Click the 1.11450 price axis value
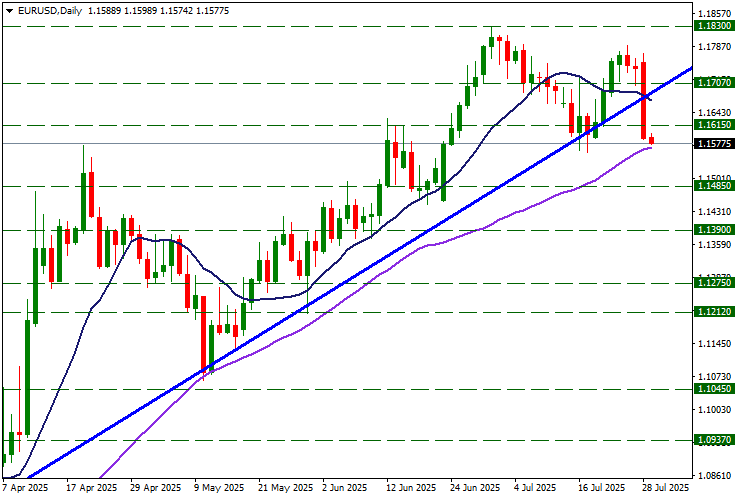This screenshot has width=738, height=499. tap(715, 344)
